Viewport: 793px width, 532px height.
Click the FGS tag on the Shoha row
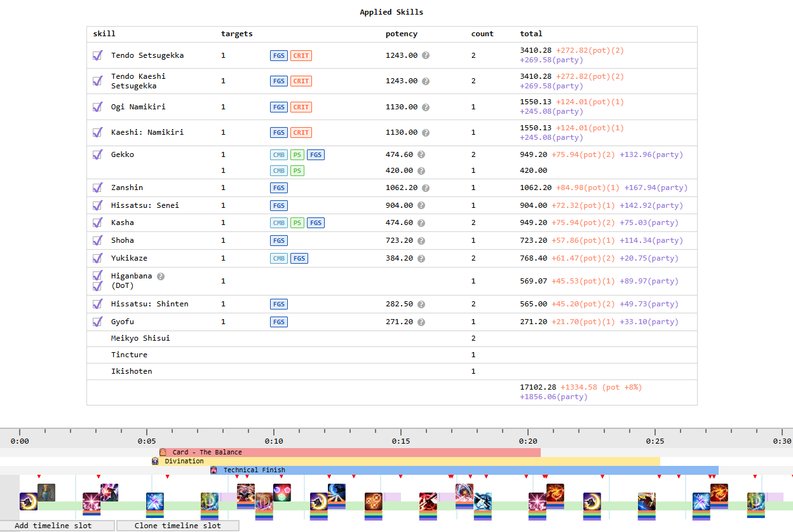click(x=279, y=241)
